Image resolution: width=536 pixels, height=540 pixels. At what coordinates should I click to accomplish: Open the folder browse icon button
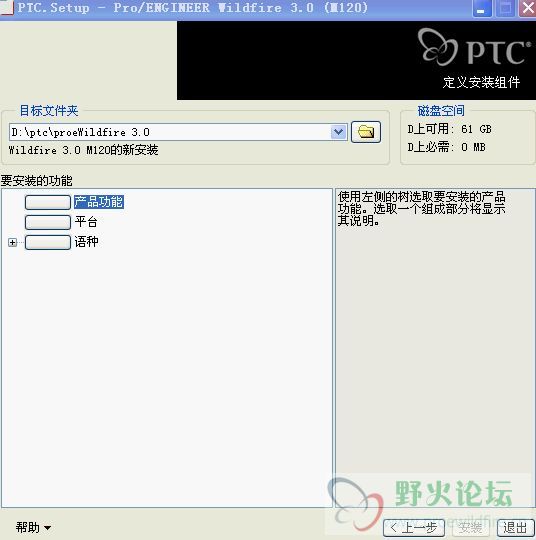pos(365,132)
